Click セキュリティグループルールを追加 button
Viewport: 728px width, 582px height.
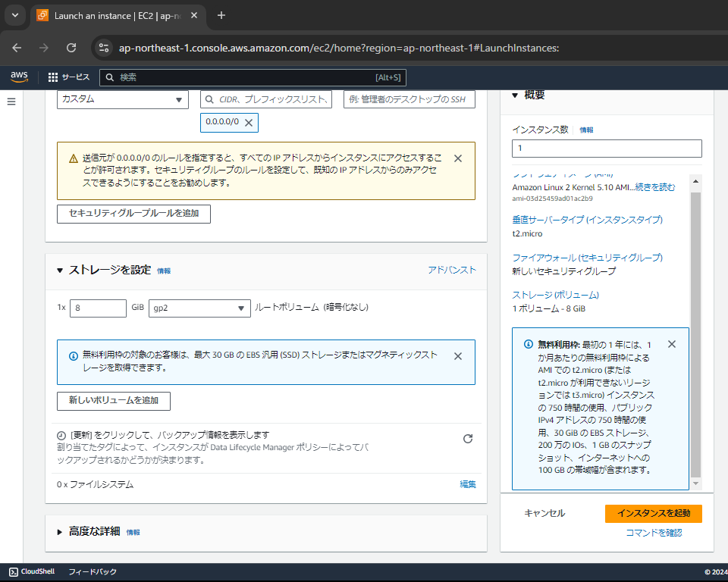pyautogui.click(x=133, y=214)
